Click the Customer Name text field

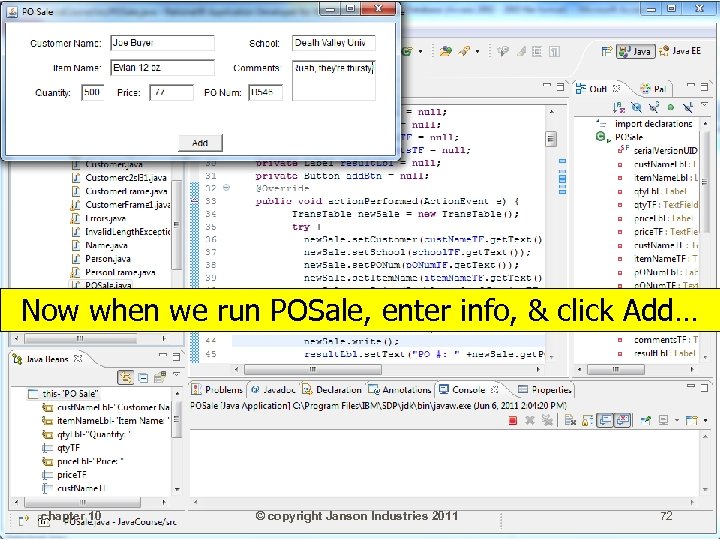tap(162, 43)
